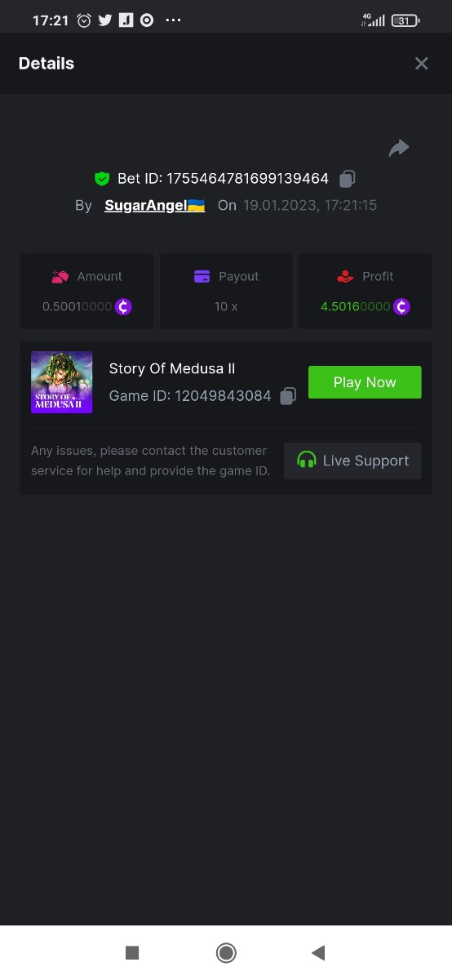Close the Details panel
This screenshot has height=980, width=452.
pos(421,64)
